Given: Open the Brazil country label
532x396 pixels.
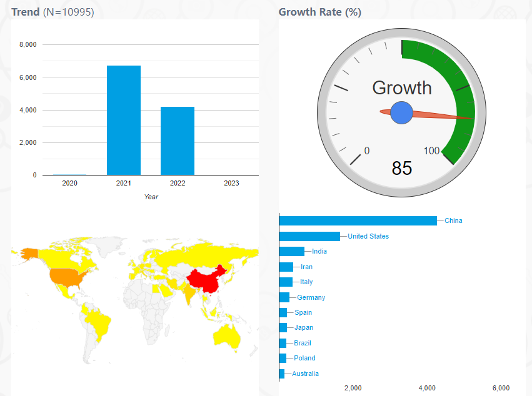Looking at the screenshot, I should pyautogui.click(x=303, y=343).
